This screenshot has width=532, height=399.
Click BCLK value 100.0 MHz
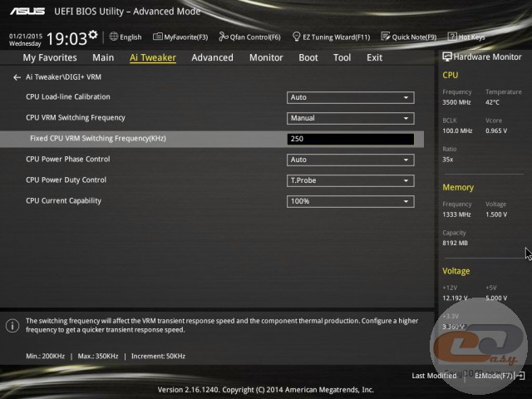click(x=457, y=131)
